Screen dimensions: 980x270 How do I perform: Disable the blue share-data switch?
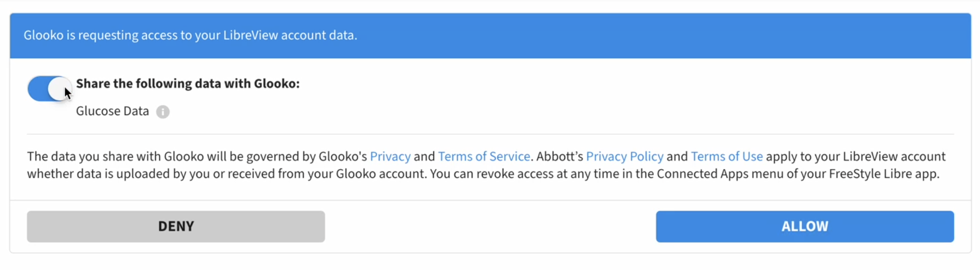(50, 89)
